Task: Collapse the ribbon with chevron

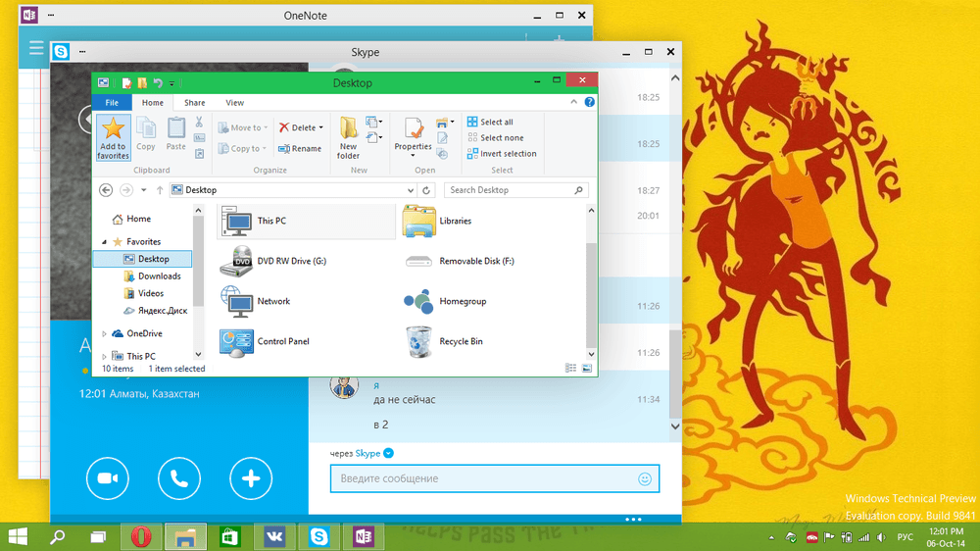Action: (x=573, y=102)
